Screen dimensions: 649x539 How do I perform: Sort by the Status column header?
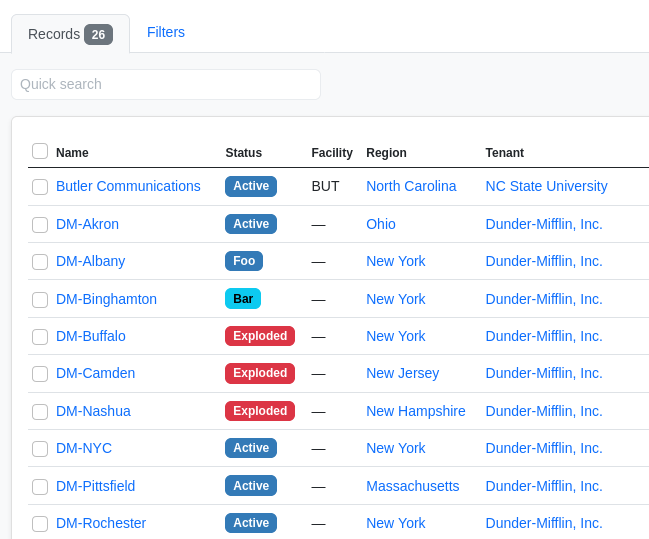coord(243,153)
